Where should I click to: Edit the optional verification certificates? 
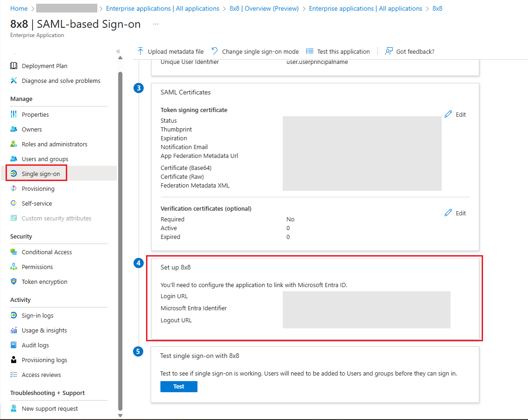click(455, 213)
